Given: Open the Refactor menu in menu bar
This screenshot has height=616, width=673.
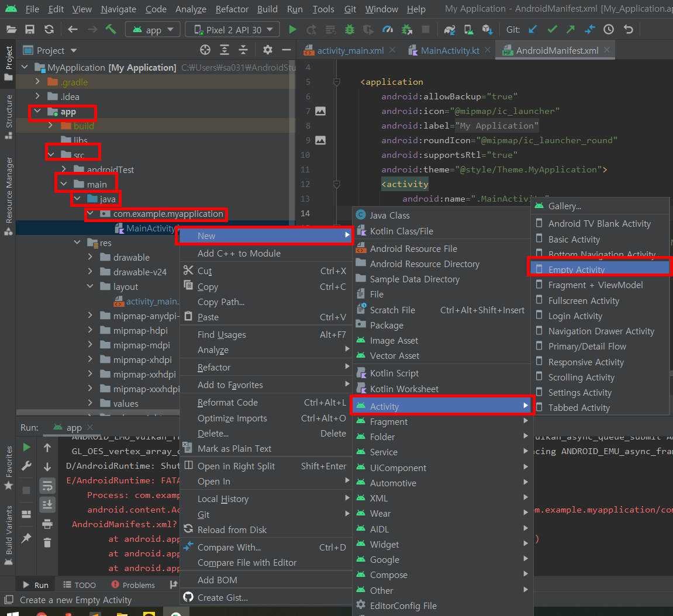Looking at the screenshot, I should tap(232, 9).
